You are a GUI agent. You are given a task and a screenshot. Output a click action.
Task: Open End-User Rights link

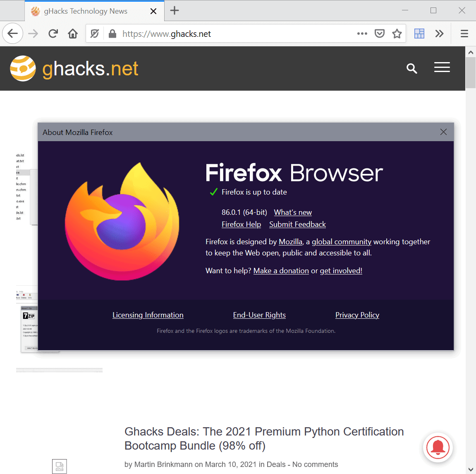click(x=259, y=315)
